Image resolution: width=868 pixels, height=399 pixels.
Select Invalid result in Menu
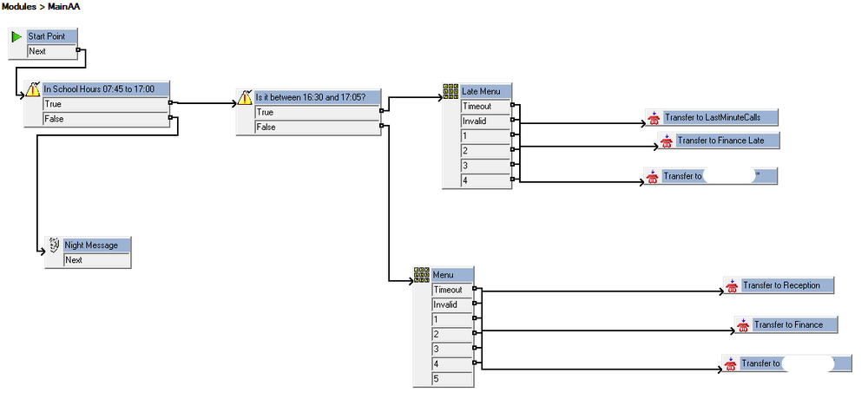coord(452,304)
